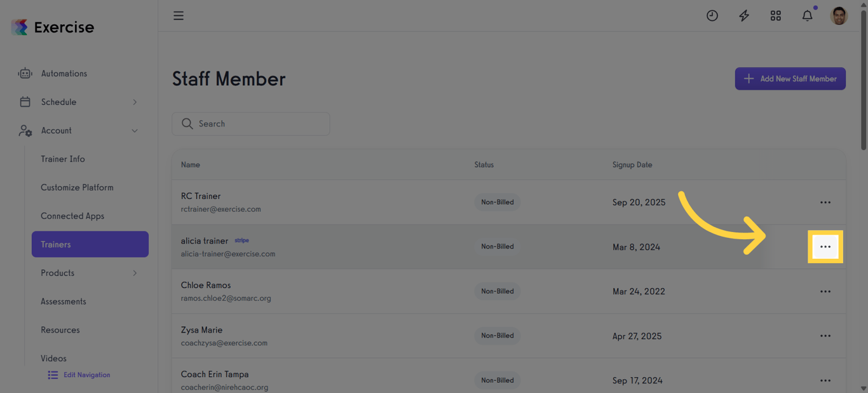Expand the Schedule sidebar section
This screenshot has height=393, width=868.
click(134, 102)
